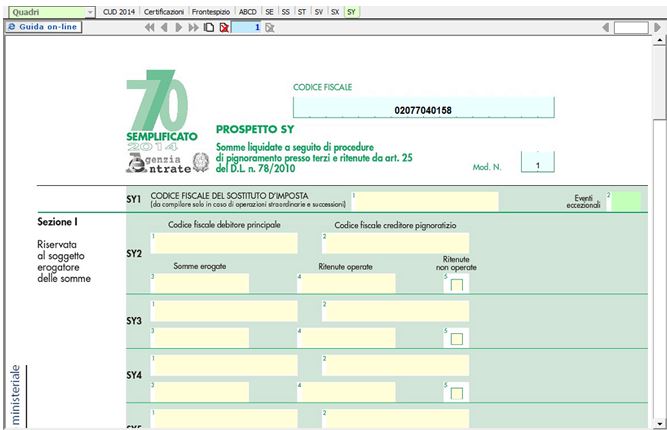Click the vertical scrollbar up arrow
Image resolution: width=667 pixels, height=430 pixels.
[659, 40]
